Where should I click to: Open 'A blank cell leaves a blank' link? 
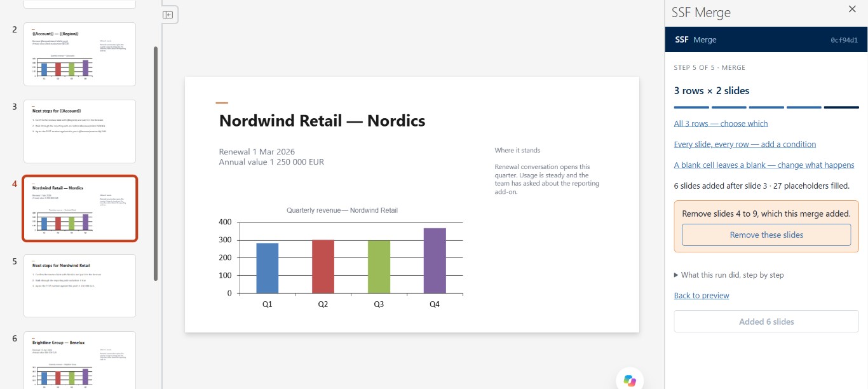(764, 165)
